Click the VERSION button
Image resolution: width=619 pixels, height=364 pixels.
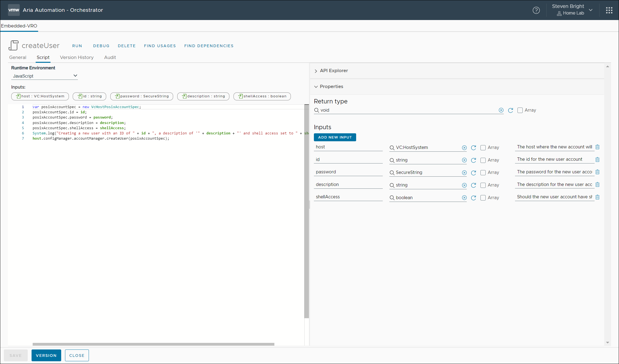click(x=46, y=355)
